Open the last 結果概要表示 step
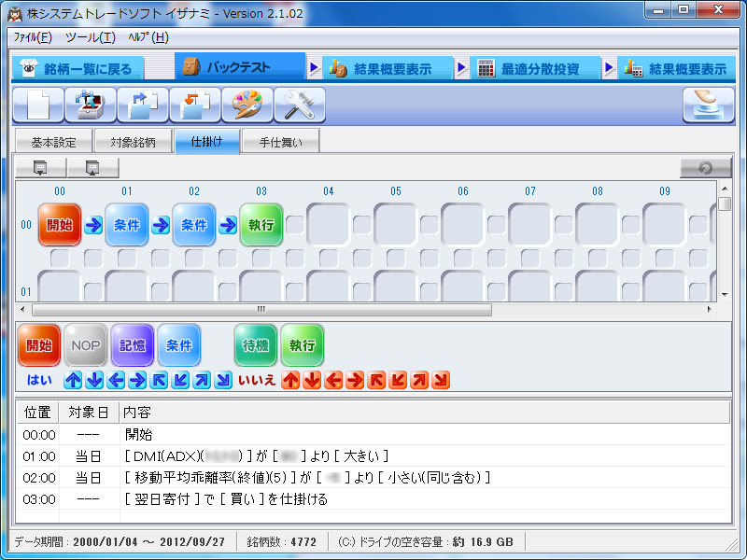This screenshot has height=560, width=747. click(676, 69)
